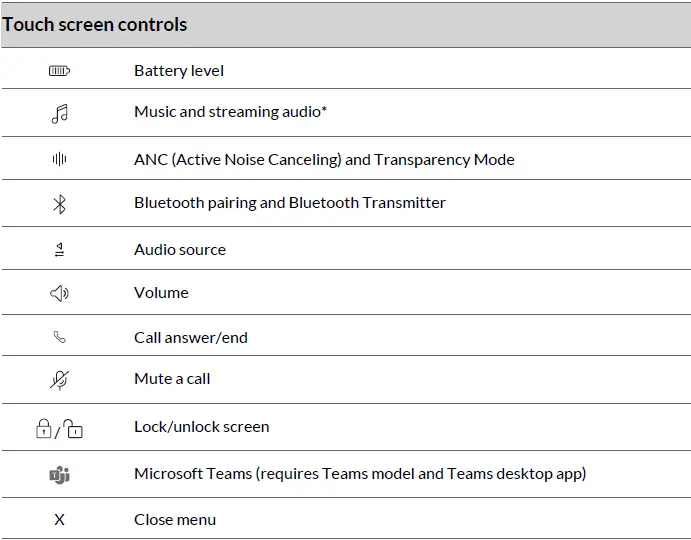The image size is (691, 540).
Task: Click the muted microphone icon
Action: pos(60,380)
